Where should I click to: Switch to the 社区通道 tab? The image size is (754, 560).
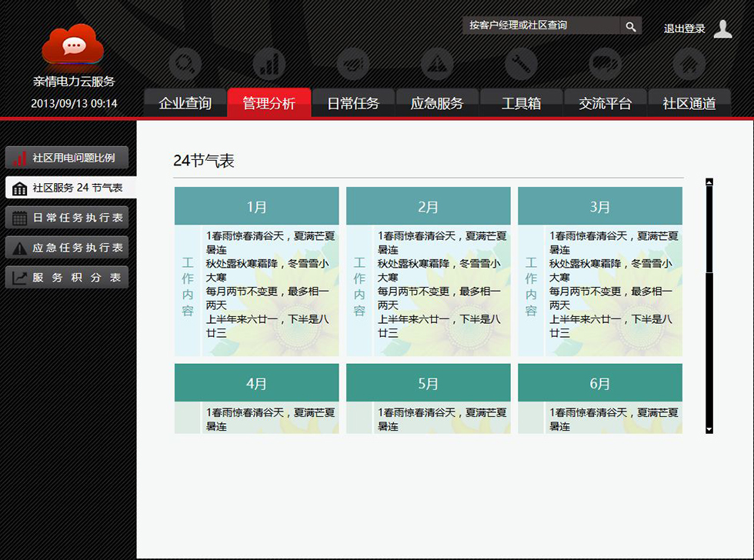(689, 103)
